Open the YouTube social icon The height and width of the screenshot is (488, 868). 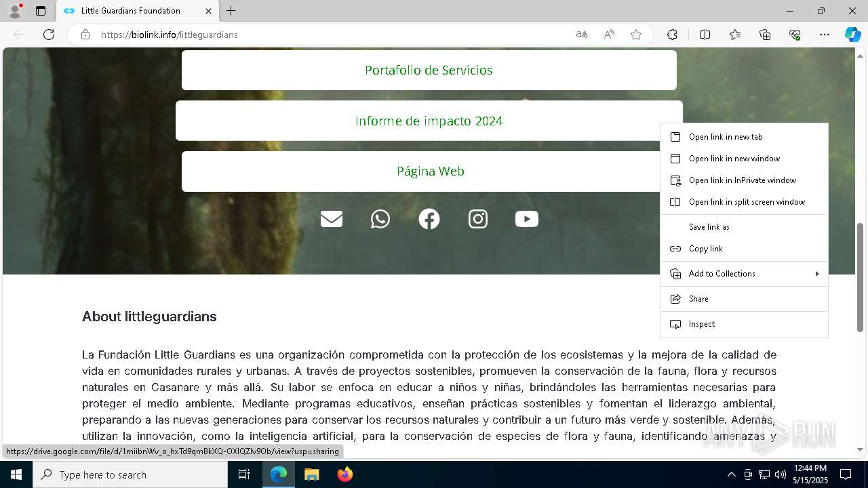(527, 219)
